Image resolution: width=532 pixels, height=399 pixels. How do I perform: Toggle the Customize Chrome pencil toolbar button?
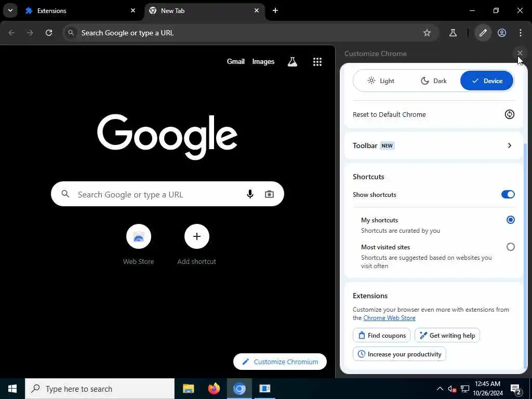coord(483,33)
